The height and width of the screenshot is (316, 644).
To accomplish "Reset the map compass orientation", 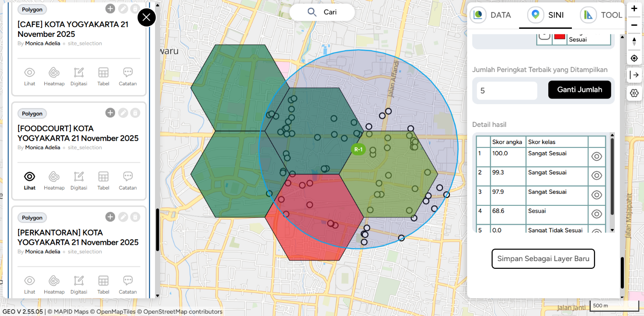I will click(634, 42).
